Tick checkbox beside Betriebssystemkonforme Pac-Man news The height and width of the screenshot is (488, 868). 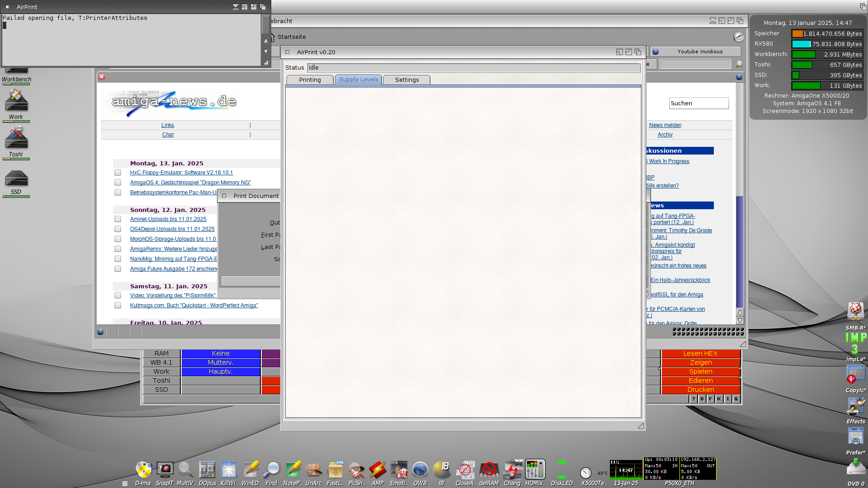118,192
